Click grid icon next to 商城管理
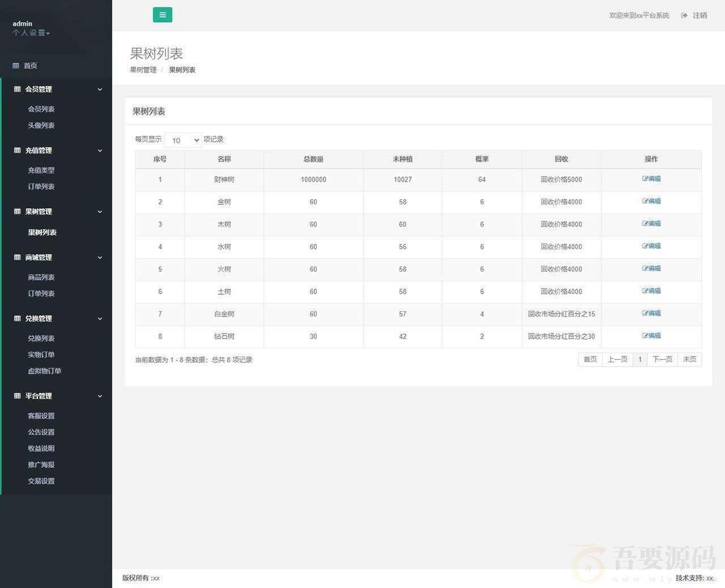Image resolution: width=725 pixels, height=588 pixels. point(17,257)
